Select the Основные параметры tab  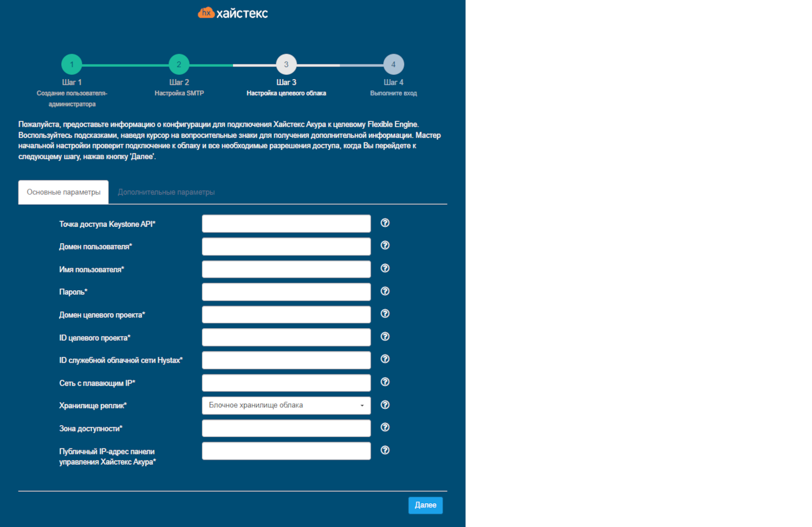click(x=63, y=192)
